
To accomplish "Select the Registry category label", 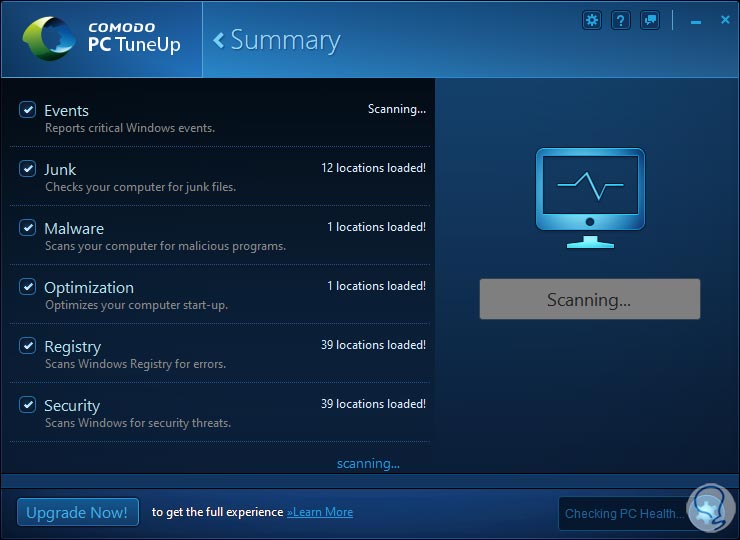I will [x=73, y=347].
